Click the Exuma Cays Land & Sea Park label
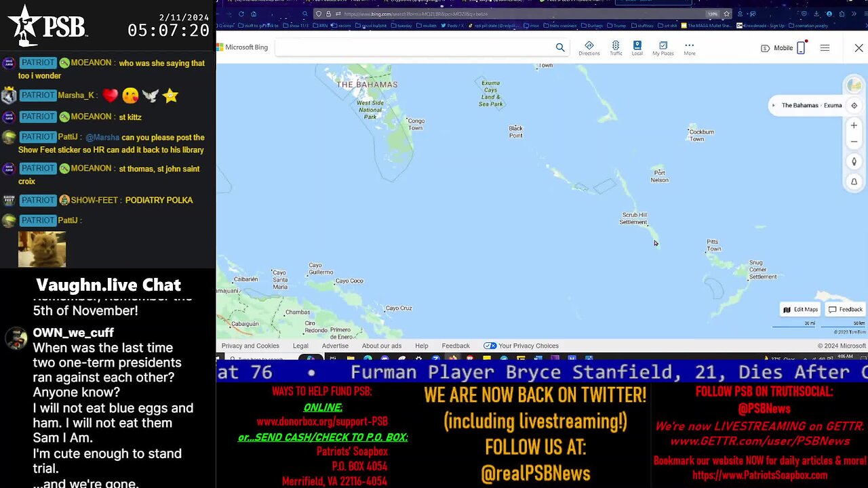 (491, 94)
